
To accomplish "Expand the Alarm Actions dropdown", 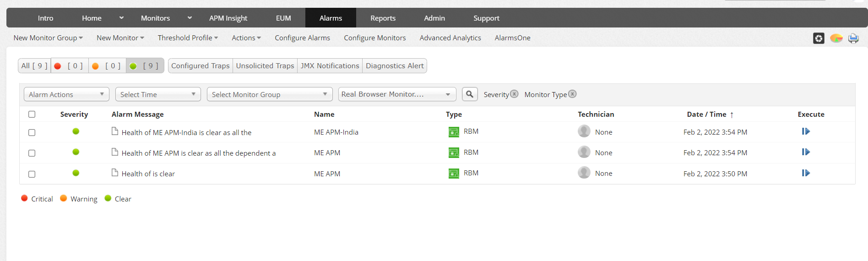I will click(x=66, y=94).
